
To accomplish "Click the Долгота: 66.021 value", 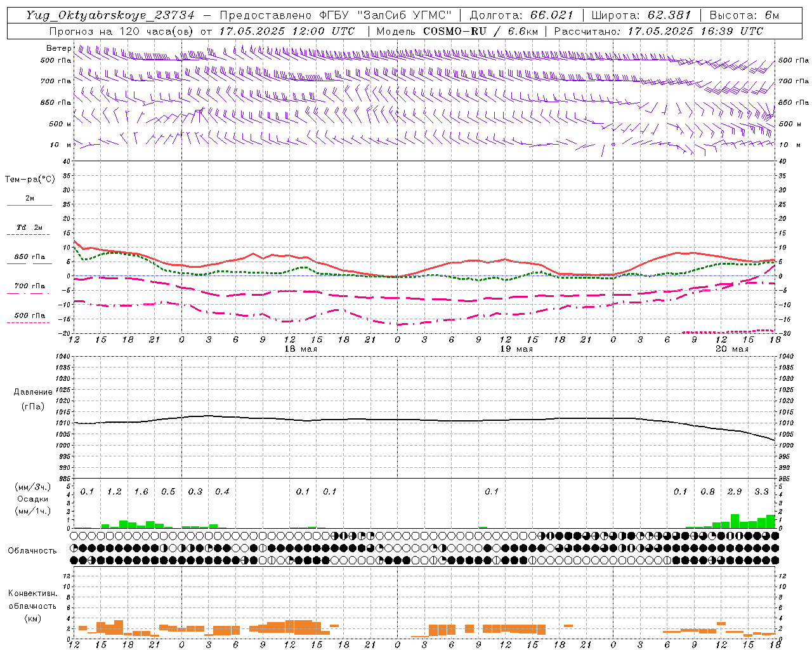I will tap(521, 15).
